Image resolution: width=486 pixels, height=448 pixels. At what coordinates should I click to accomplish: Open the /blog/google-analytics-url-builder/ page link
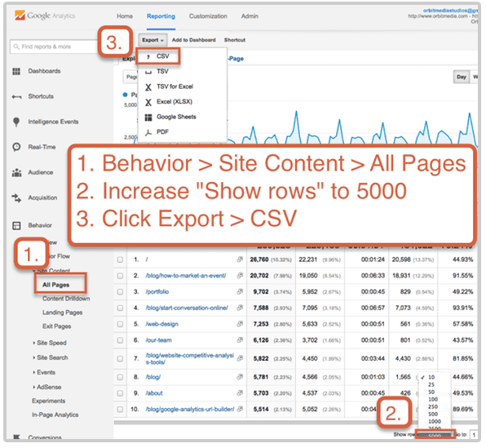pyautogui.click(x=190, y=409)
